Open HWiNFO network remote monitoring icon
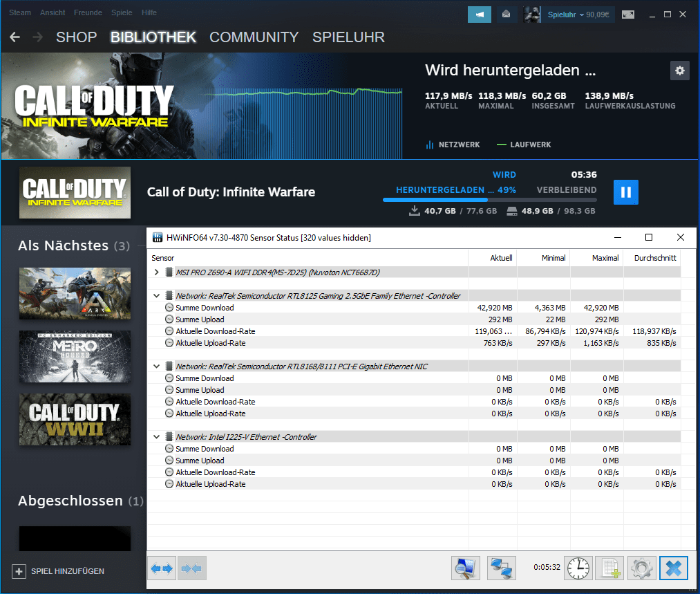The height and width of the screenshot is (594, 700). click(502, 568)
